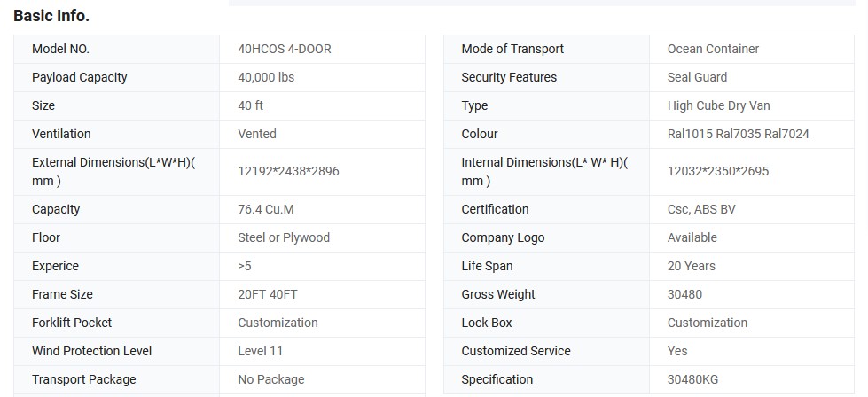
Task: Select internal dimensions 12032*2350*2695 value
Action: click(718, 171)
